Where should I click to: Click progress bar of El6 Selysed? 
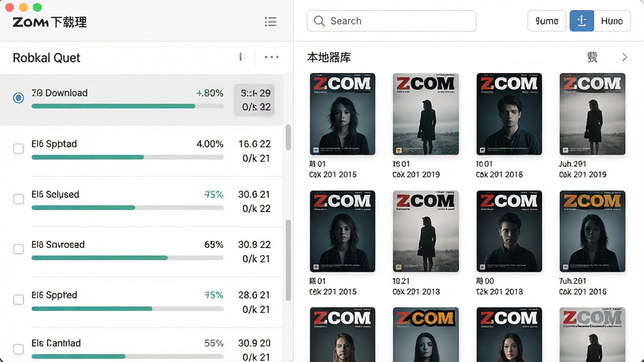[127, 207]
